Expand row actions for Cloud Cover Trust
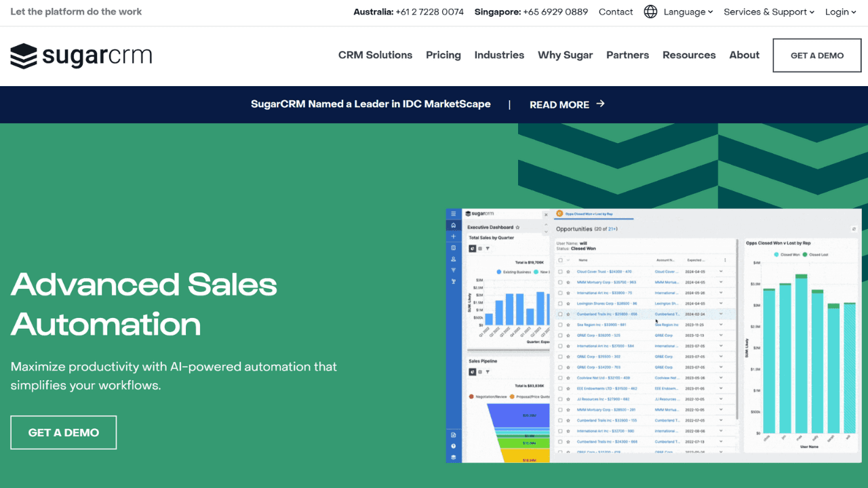Viewport: 868px width, 488px height. (x=721, y=272)
